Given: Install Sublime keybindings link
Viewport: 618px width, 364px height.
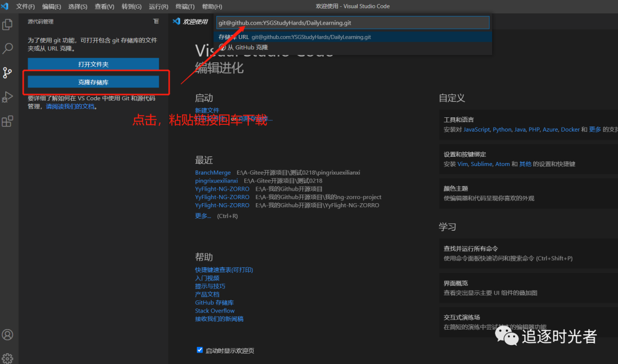Looking at the screenshot, I should pyautogui.click(x=481, y=164).
